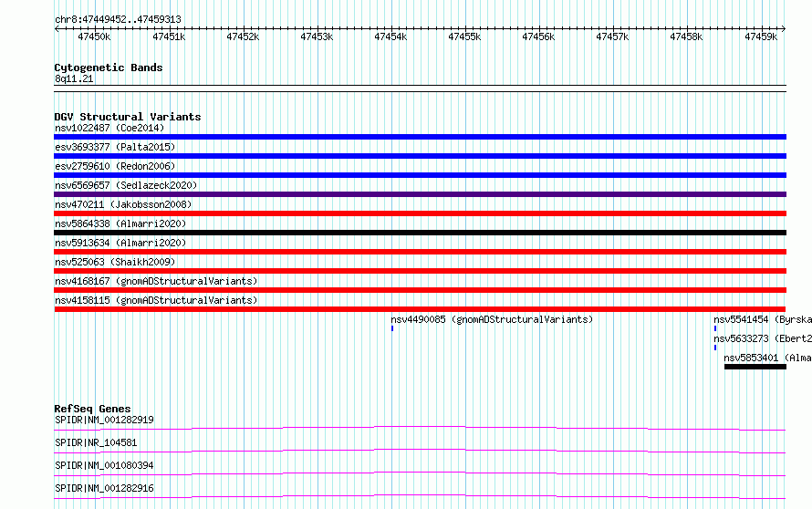Click the nsv5913634 (Almarri2020) label
This screenshot has width=812, height=509.
120,243
